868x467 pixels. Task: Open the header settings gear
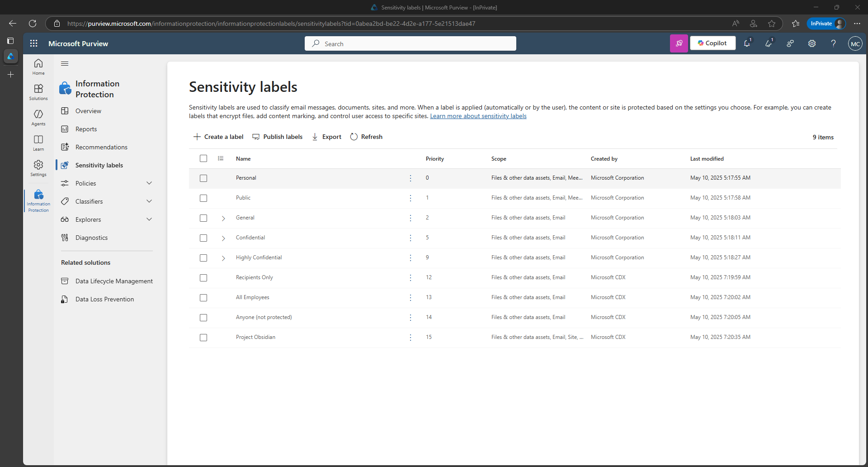pyautogui.click(x=812, y=43)
